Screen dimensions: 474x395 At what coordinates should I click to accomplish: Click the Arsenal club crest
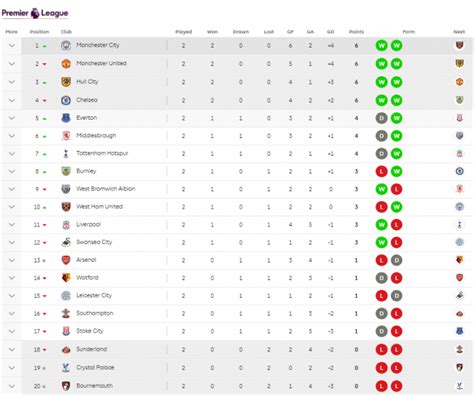(x=66, y=260)
